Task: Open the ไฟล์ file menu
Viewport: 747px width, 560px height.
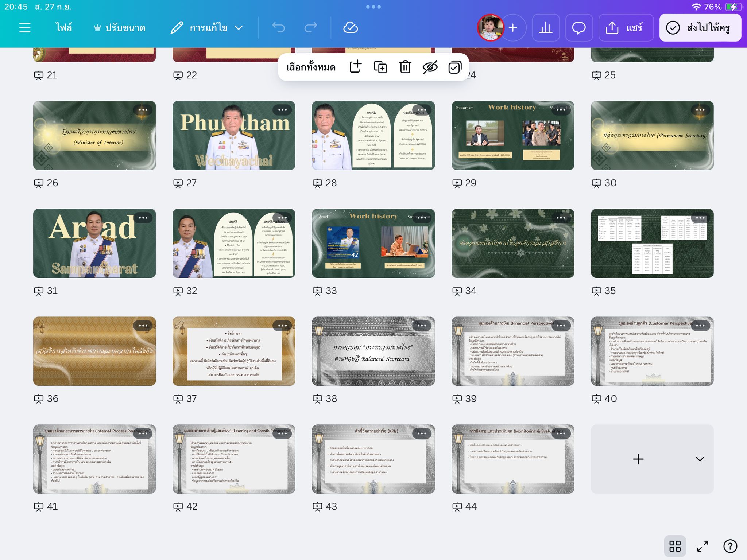Action: click(64, 28)
